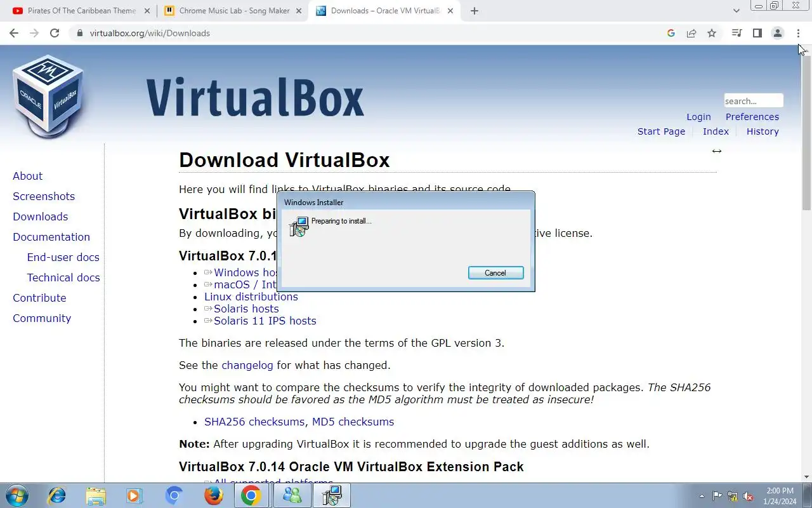Bookmark this page with star icon
The image size is (812, 508).
click(x=712, y=33)
